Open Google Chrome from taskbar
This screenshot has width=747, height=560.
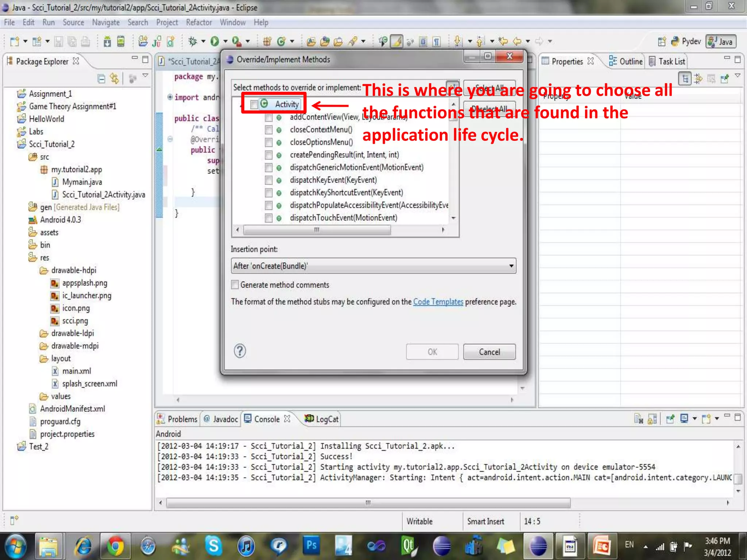[115, 546]
